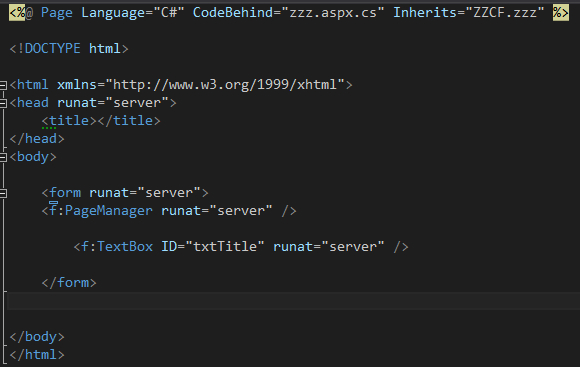Click the highlighted empty current line

[x=293, y=301]
